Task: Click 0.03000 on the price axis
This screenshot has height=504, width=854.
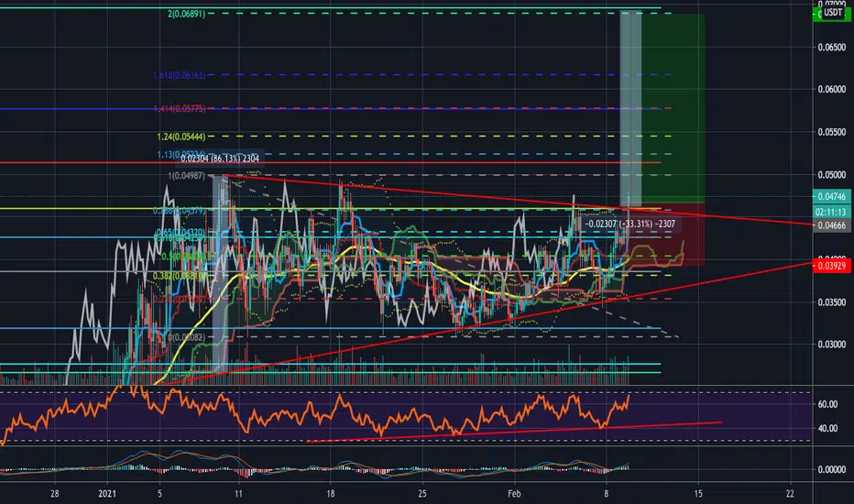Action: point(832,345)
